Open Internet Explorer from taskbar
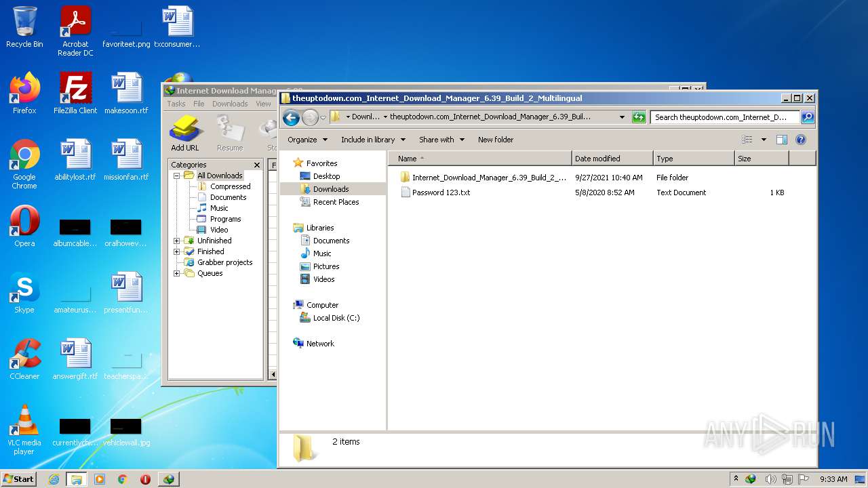This screenshot has width=868, height=488. point(54,479)
